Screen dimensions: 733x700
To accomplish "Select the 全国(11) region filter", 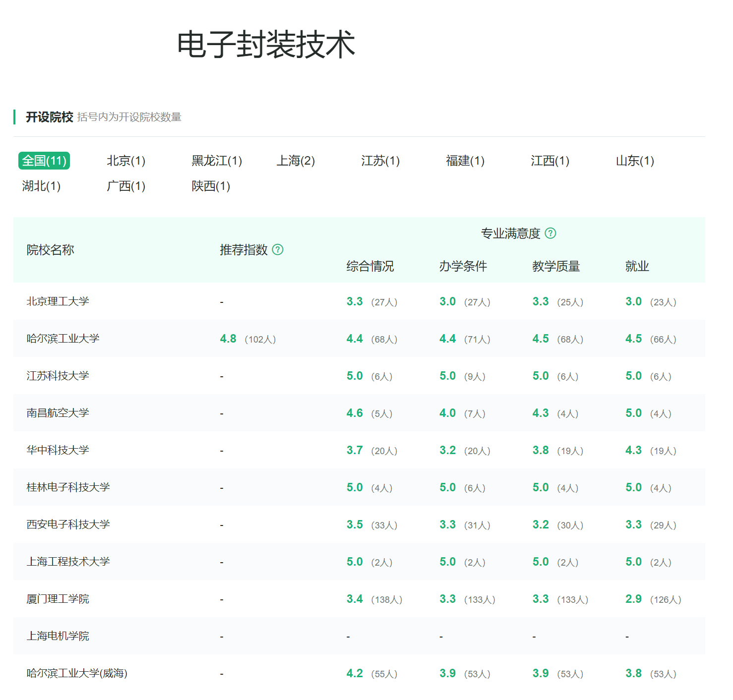I will pos(45,161).
